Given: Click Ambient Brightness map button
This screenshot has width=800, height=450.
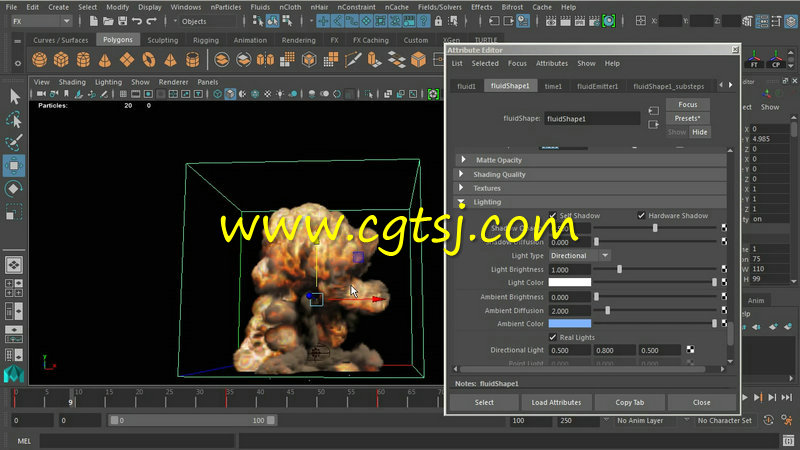Looking at the screenshot, I should (x=724, y=296).
